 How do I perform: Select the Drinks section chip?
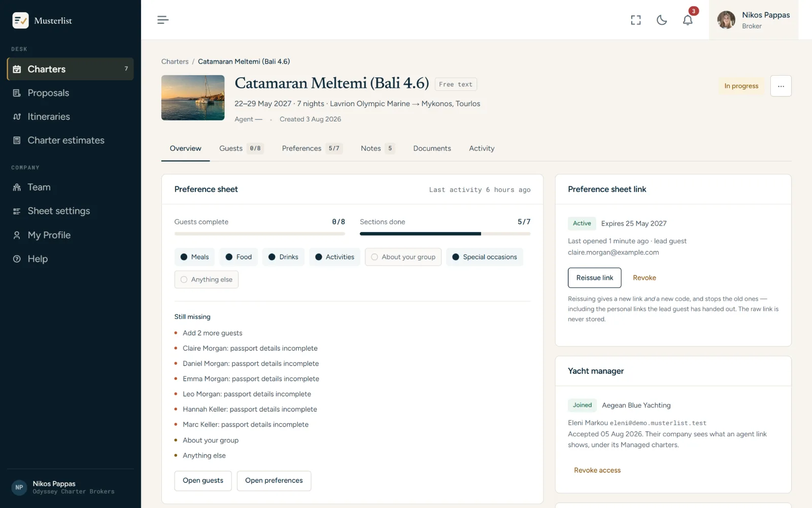coord(283,257)
